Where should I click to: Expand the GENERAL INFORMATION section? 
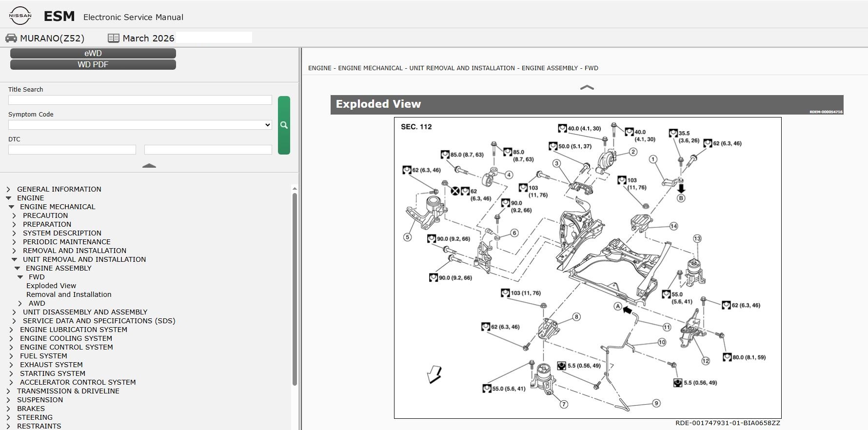8,189
